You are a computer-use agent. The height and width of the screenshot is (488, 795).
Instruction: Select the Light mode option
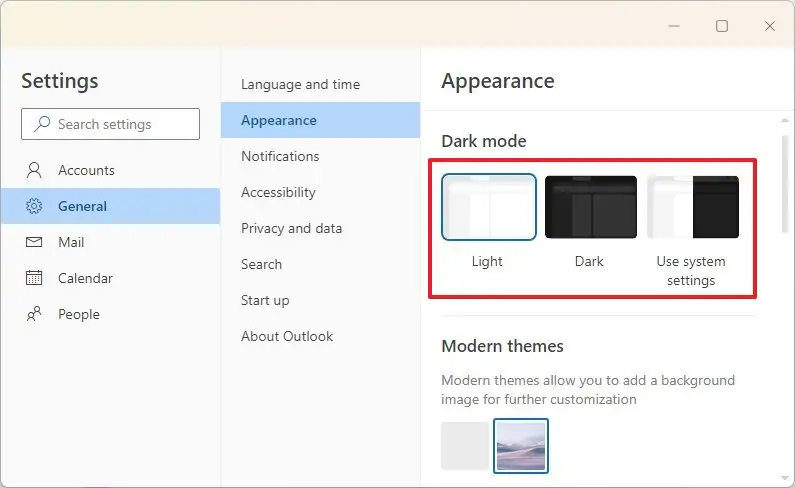coord(488,208)
